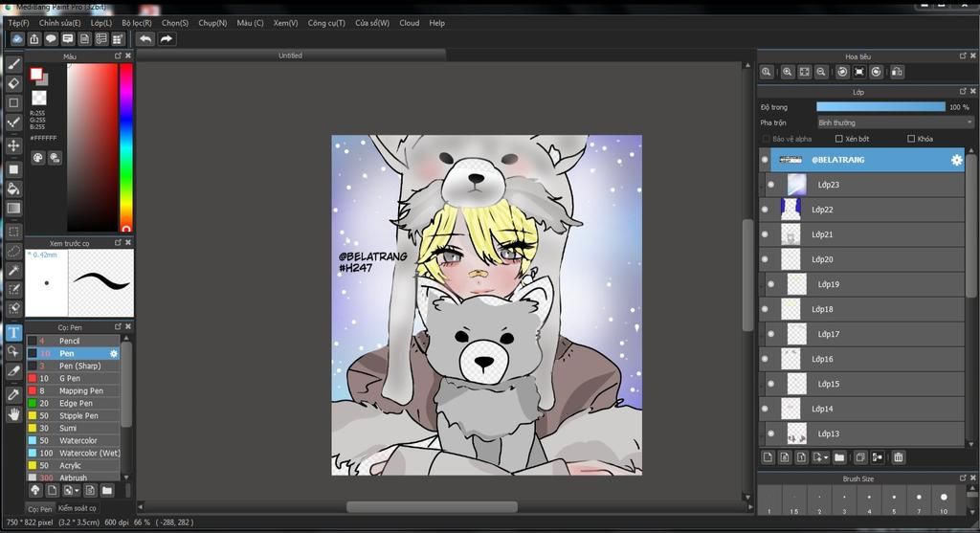Enable the Xén bớt checkbox
The image size is (980, 533).
coord(838,139)
